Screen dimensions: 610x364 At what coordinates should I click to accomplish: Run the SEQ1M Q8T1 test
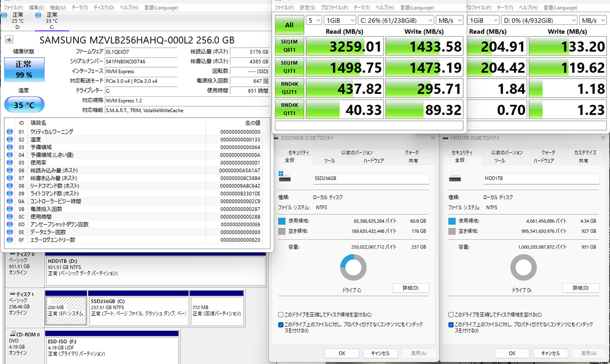point(289,46)
